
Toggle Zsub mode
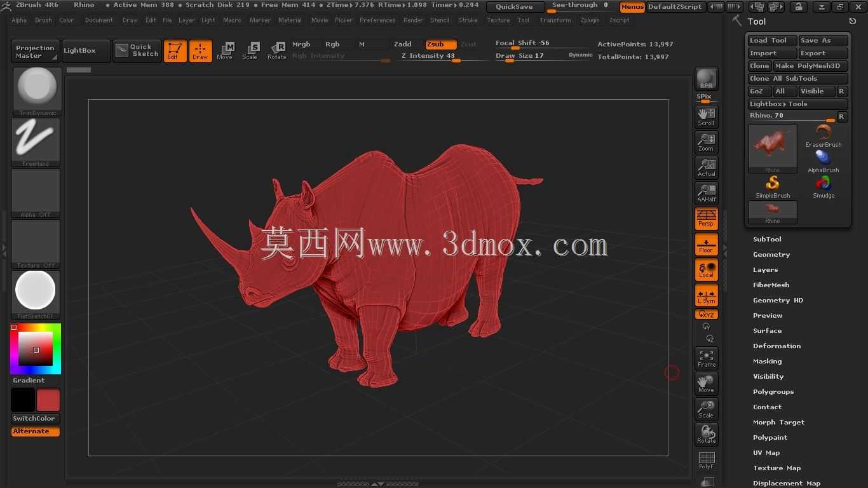(x=441, y=44)
